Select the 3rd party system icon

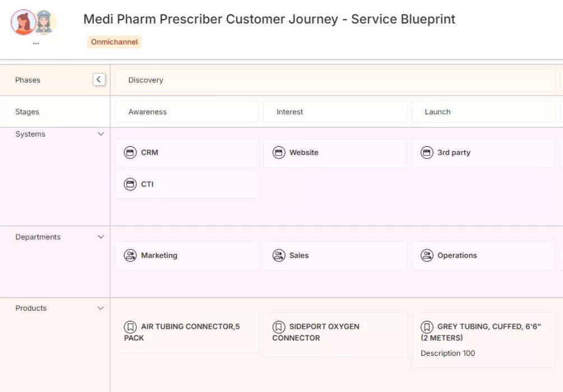427,152
